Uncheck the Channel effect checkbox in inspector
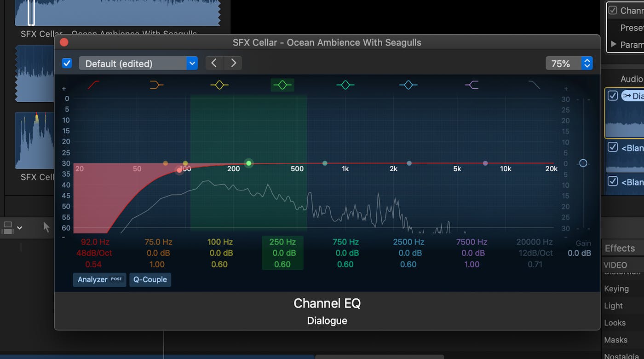Screen dimensions: 644x359 613,10
